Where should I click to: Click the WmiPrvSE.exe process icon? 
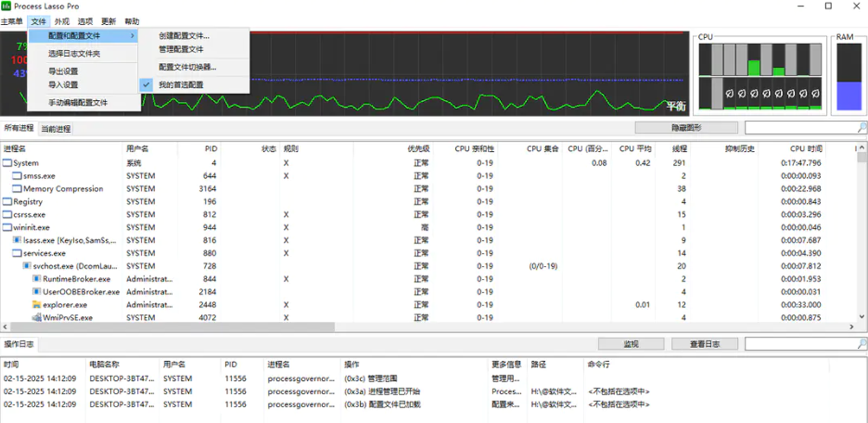point(36,317)
